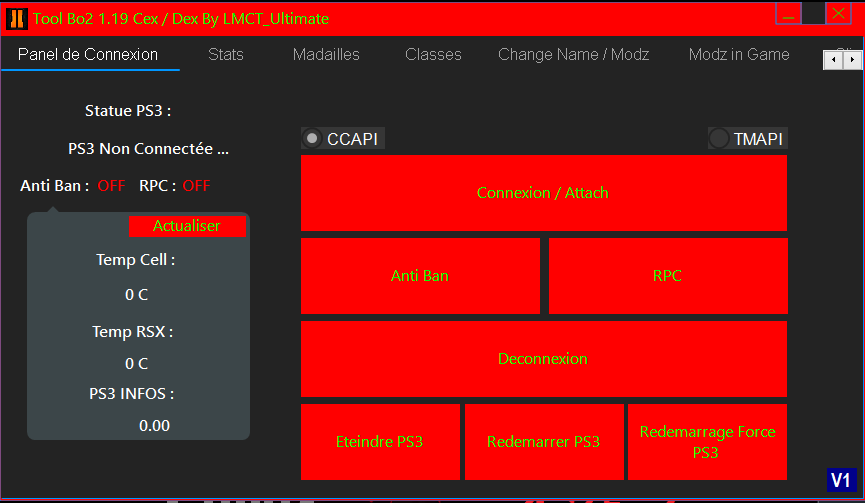Minimize the Tool Bo2 window

pos(788,14)
